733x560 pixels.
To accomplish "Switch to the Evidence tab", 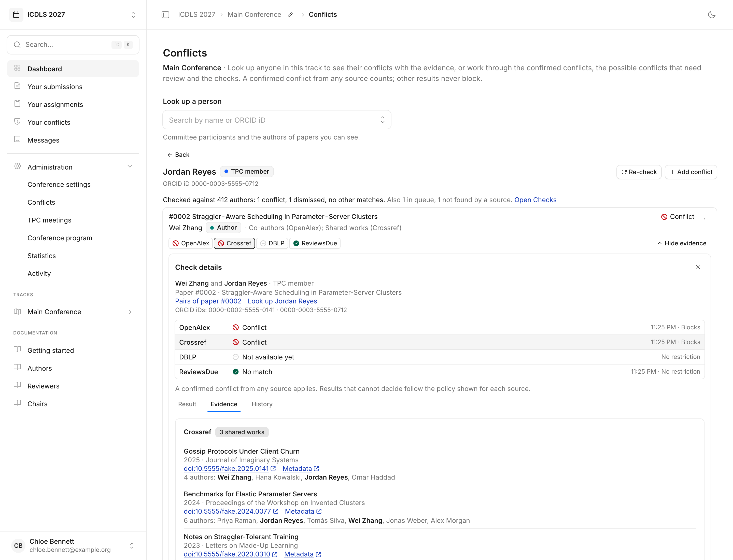I will point(224,404).
